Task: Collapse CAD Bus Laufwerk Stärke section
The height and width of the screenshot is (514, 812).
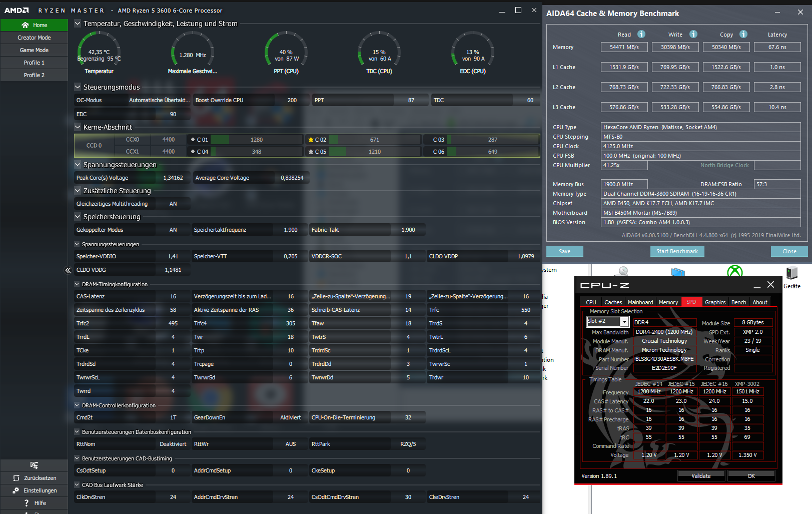Action: [77, 485]
